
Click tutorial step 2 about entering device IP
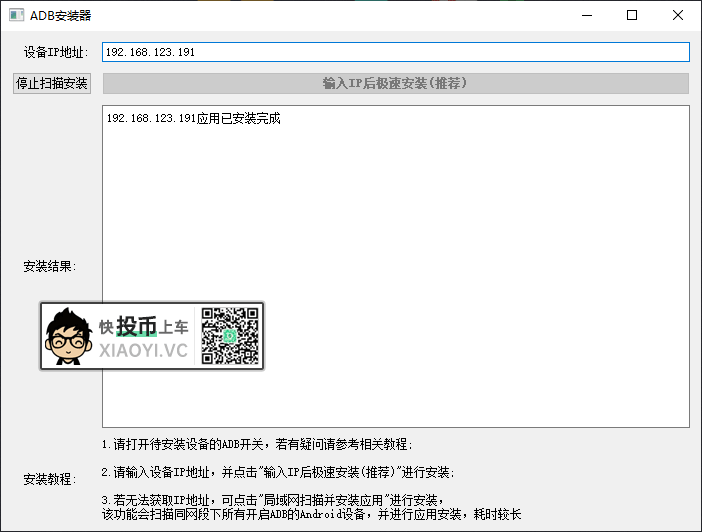click(x=278, y=472)
